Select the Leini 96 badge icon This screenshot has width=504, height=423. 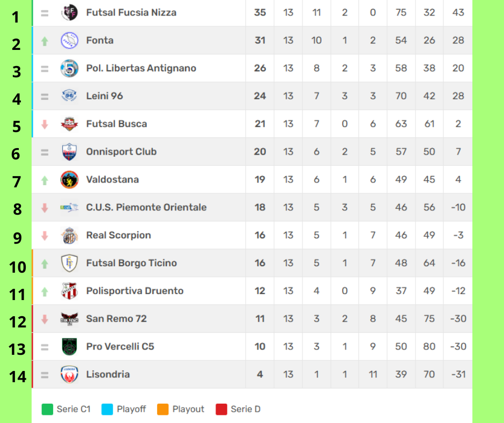(69, 96)
